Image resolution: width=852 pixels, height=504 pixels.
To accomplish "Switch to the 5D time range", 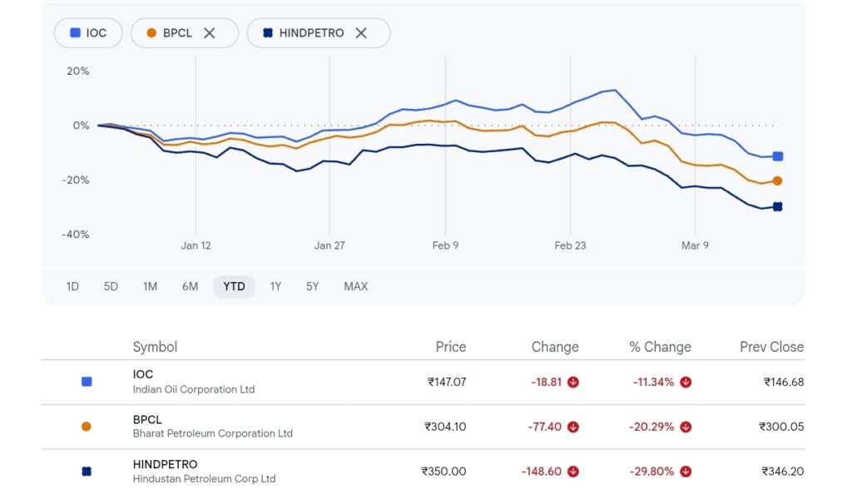I will click(x=111, y=287).
